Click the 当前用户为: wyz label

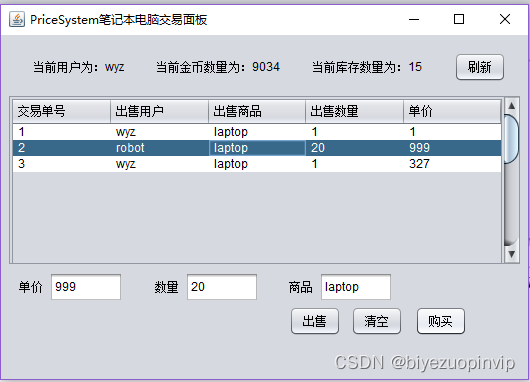[78, 67]
